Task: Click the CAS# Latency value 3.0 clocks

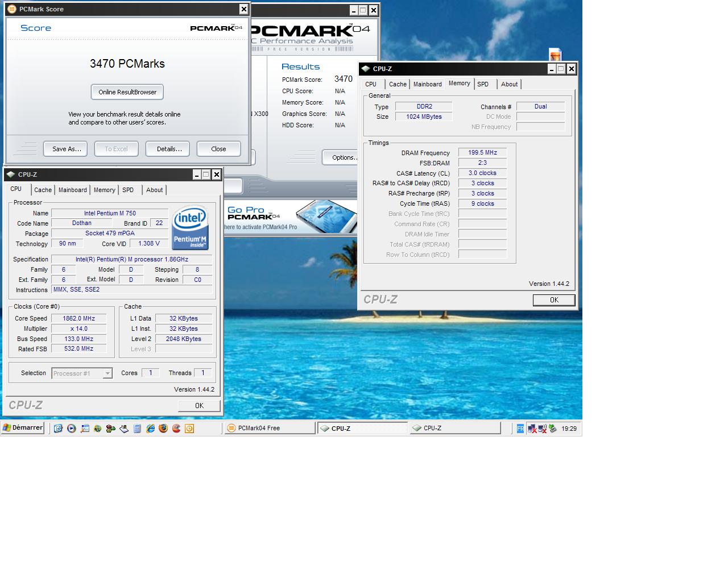Action: pos(483,173)
